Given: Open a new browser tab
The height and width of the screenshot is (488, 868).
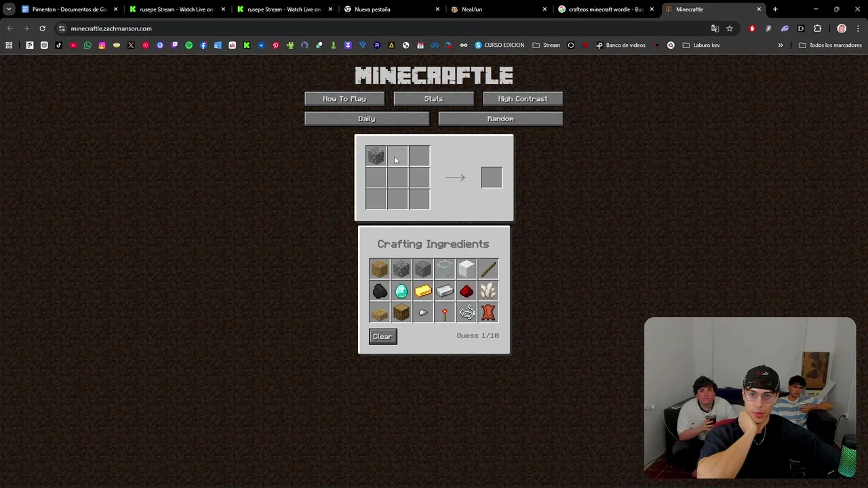Looking at the screenshot, I should tap(775, 9).
